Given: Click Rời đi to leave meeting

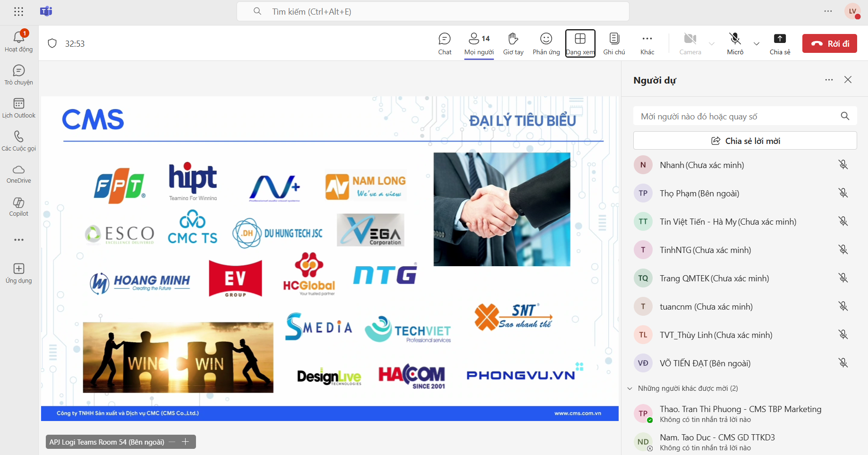Looking at the screenshot, I should [x=829, y=43].
